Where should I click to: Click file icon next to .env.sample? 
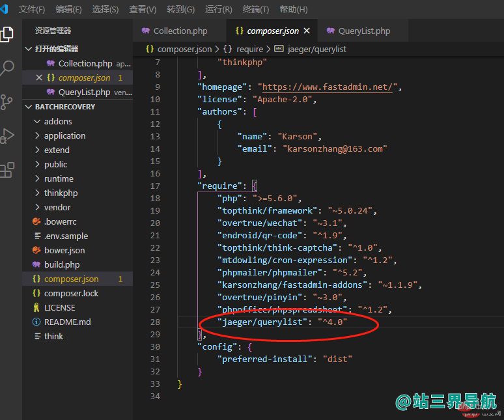click(37, 236)
